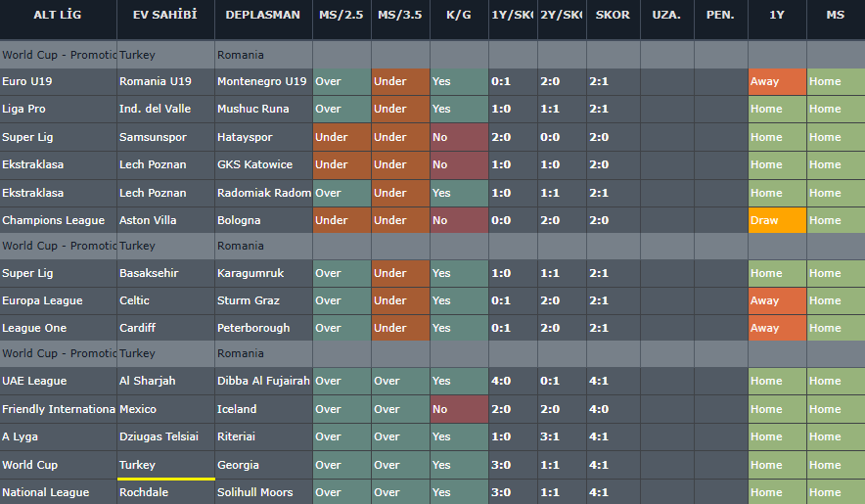Click the UAE League cell

(58, 381)
